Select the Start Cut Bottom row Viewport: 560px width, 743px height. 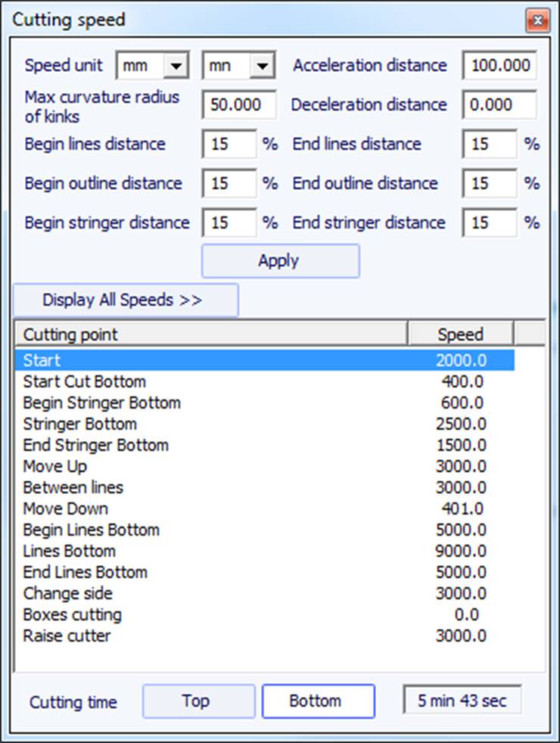pos(266,381)
